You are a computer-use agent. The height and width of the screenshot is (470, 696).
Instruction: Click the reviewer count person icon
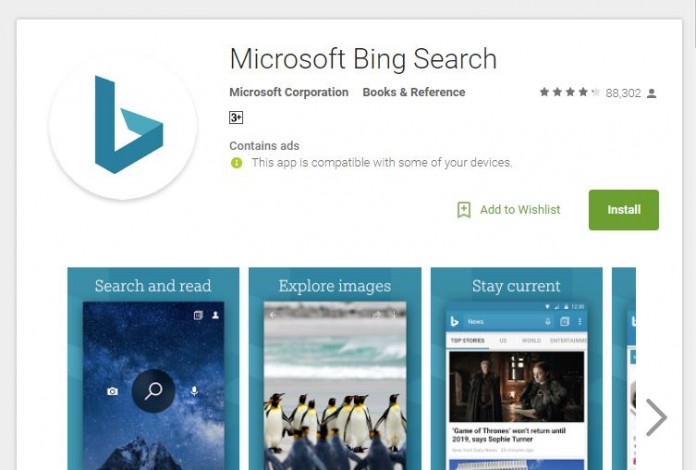point(651,93)
